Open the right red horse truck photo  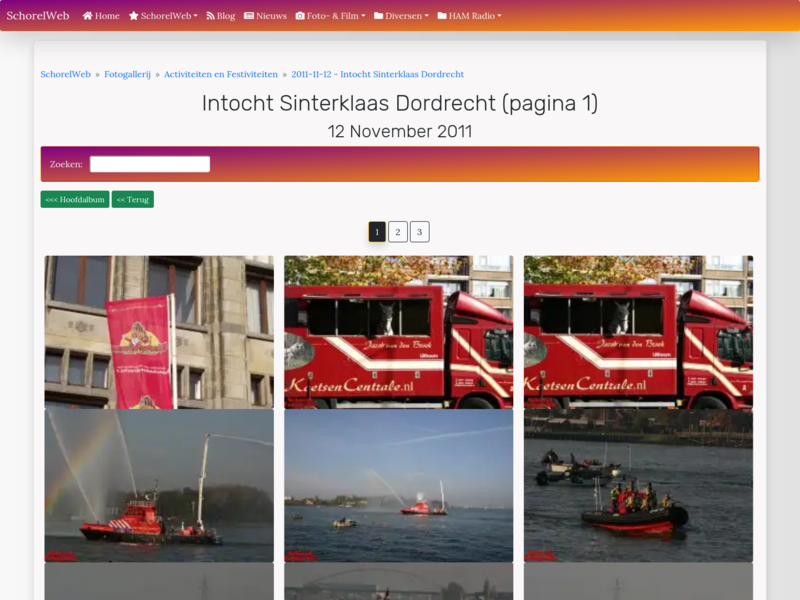click(x=638, y=332)
